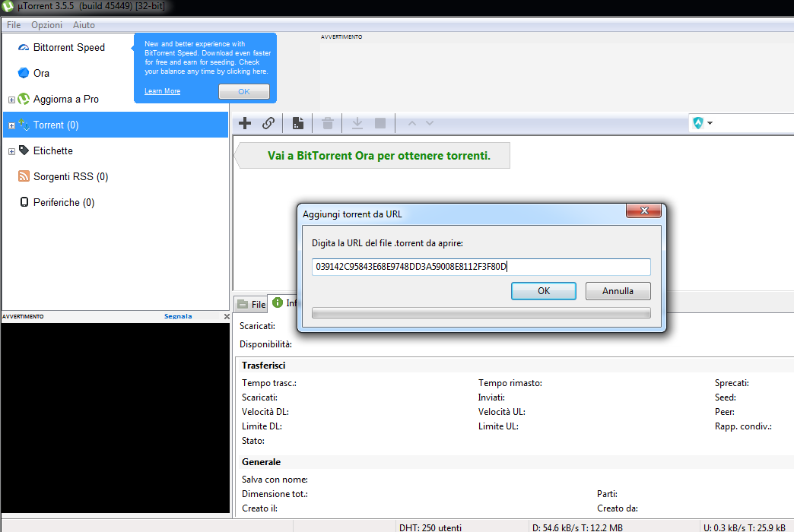This screenshot has height=532, width=794.
Task: Create new torrent file icon
Action: (298, 123)
